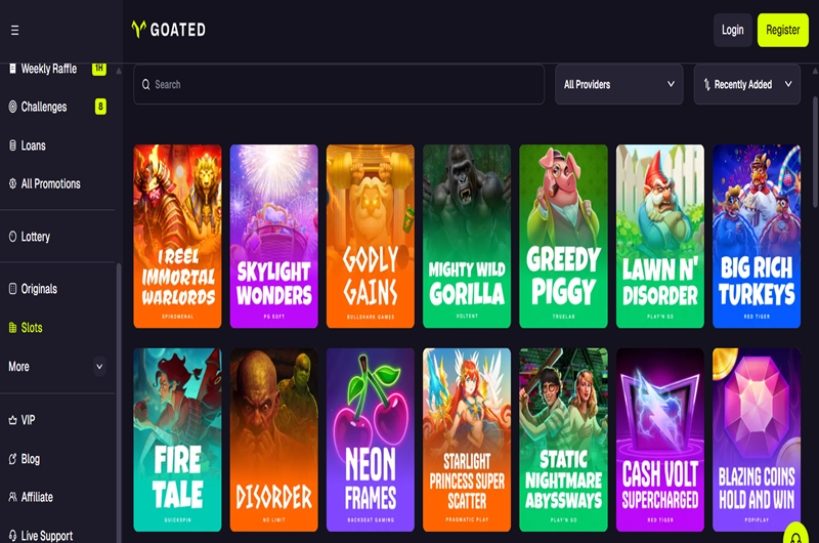The image size is (819, 543).
Task: Click the Loans icon in sidebar
Action: (13, 145)
